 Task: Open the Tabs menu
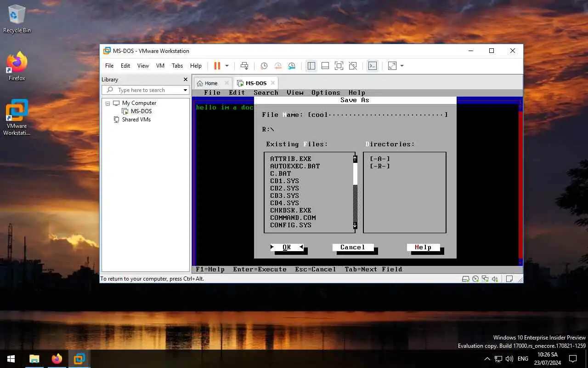coord(177,66)
